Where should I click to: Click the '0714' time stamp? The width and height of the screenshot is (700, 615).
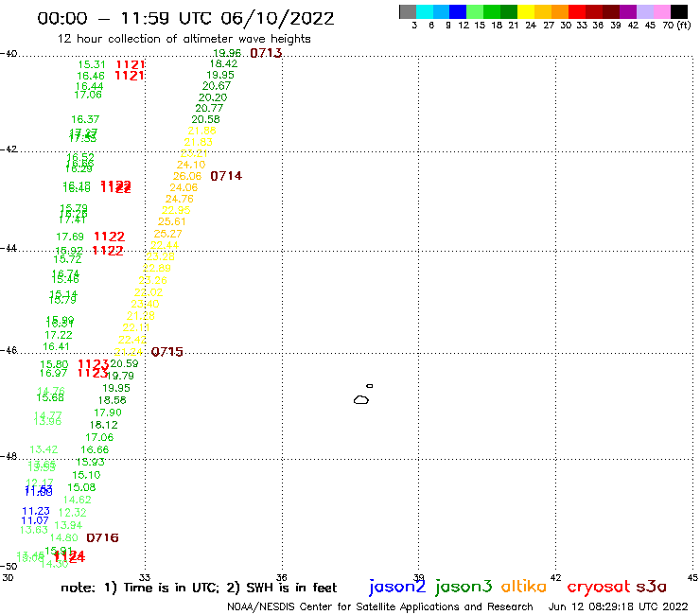click(x=226, y=176)
